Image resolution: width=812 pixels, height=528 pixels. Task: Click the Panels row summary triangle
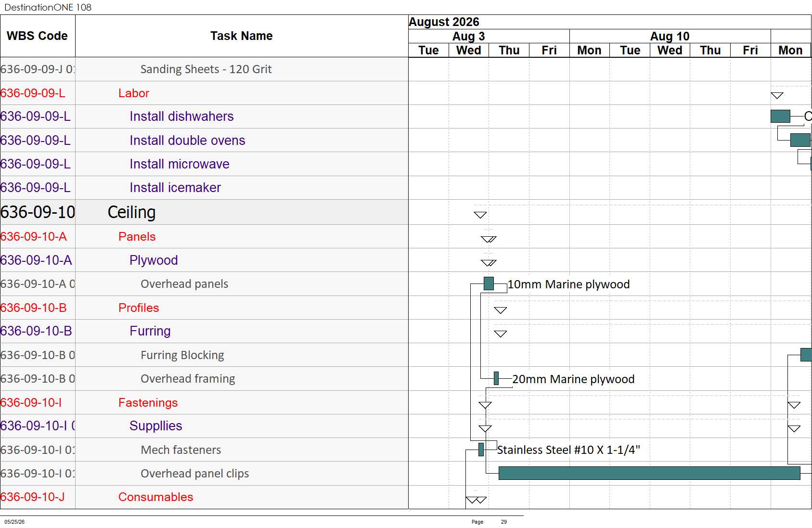click(x=489, y=239)
